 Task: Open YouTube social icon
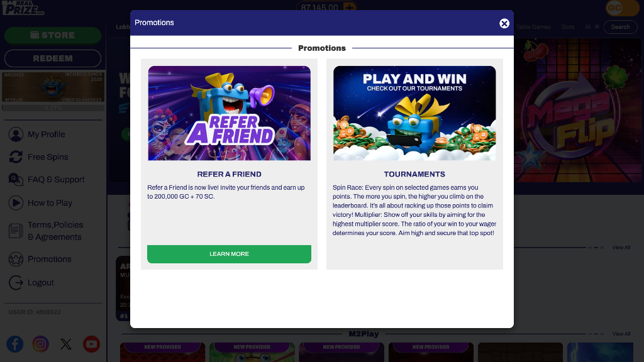click(x=91, y=344)
